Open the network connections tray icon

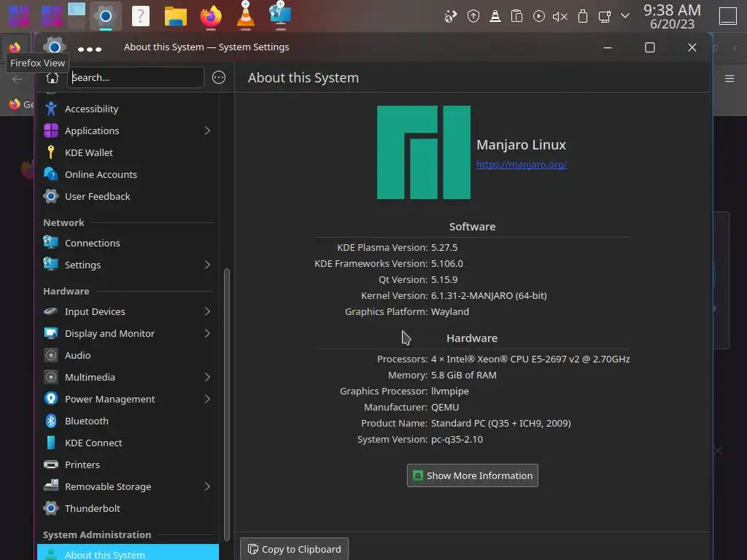point(605,17)
